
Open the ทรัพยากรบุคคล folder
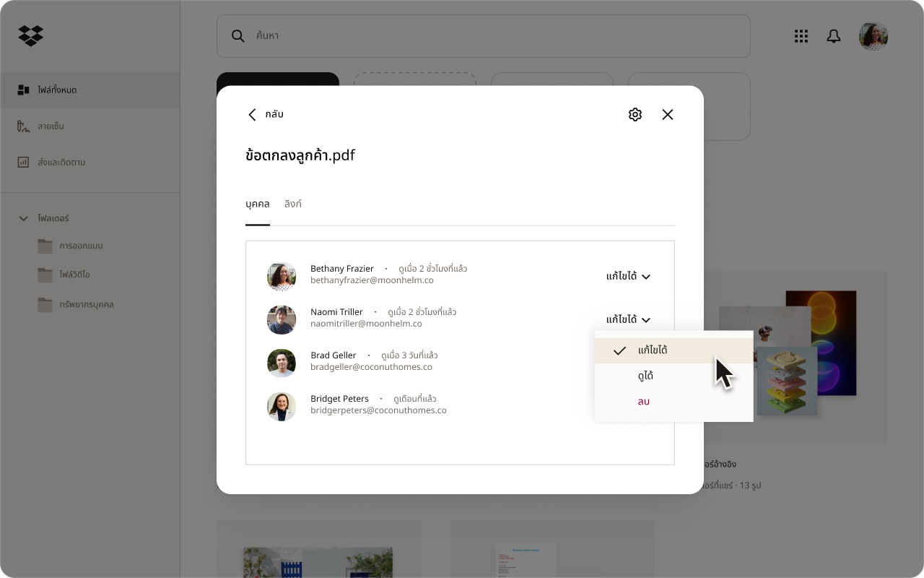(76, 305)
